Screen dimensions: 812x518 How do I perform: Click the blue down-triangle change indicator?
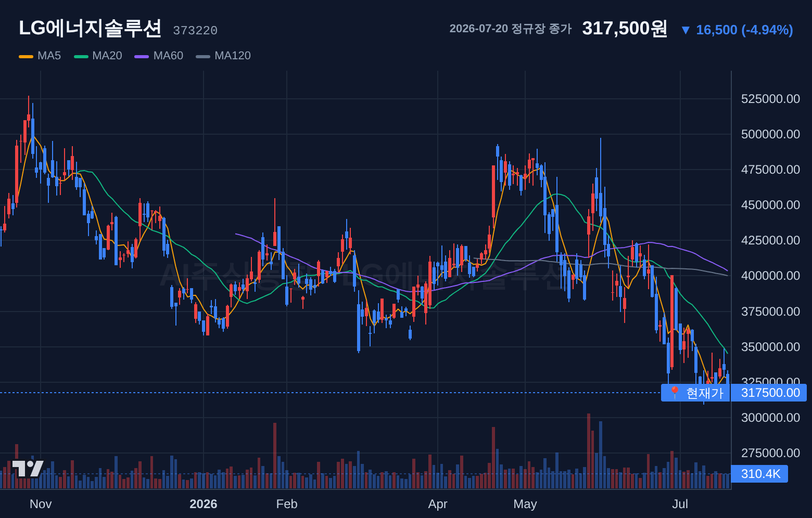(x=686, y=30)
